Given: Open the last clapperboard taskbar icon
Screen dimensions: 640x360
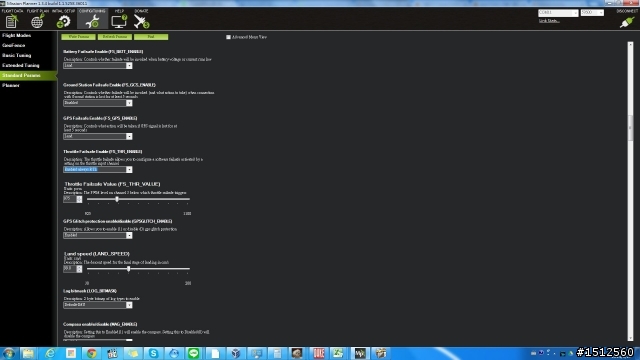Looking at the screenshot, I should pos(380,353).
